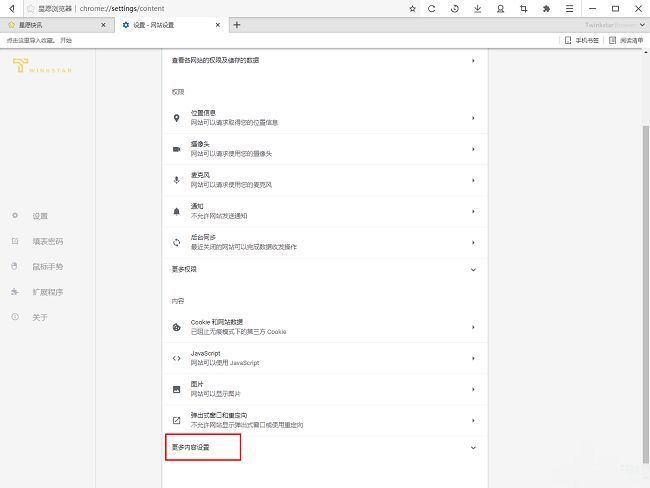The image size is (650, 488).
Task: Click the scrollbar up arrow at top right
Action: (x=645, y=52)
